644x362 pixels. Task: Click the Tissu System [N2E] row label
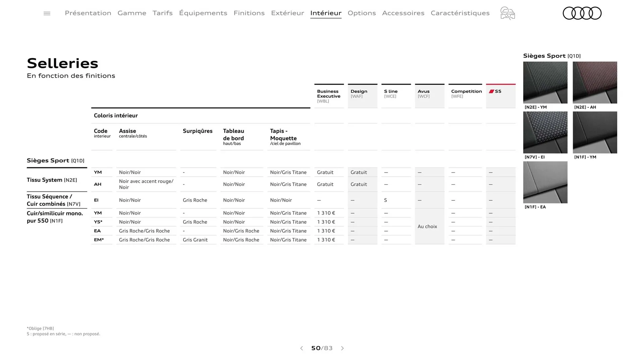(x=52, y=180)
